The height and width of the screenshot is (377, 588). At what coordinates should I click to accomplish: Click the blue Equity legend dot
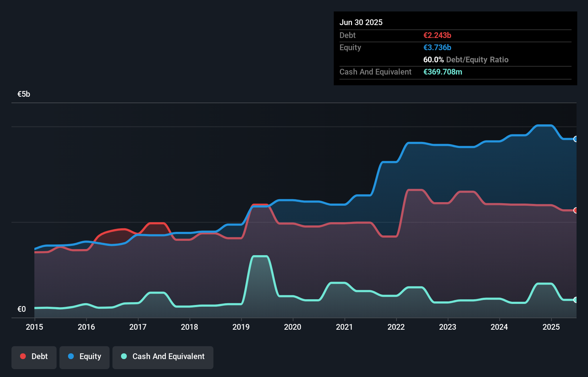[x=71, y=356]
